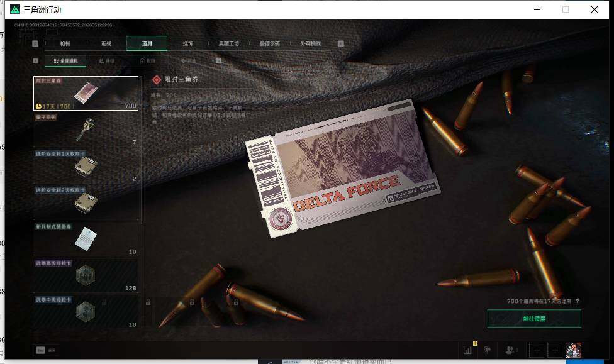Click the key hint icon left of 全部道具
The width and height of the screenshot is (614, 364).
tap(35, 60)
